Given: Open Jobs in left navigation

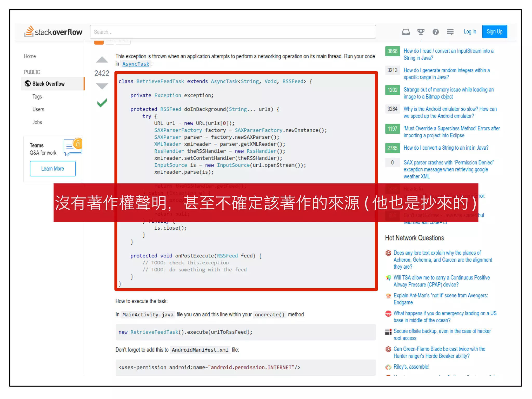Looking at the screenshot, I should tap(37, 122).
